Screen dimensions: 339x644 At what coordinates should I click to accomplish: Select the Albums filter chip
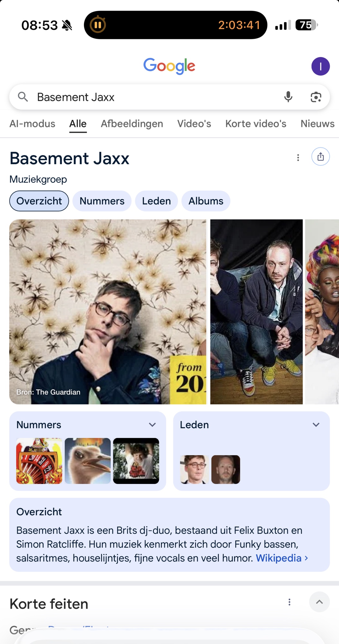pyautogui.click(x=206, y=201)
